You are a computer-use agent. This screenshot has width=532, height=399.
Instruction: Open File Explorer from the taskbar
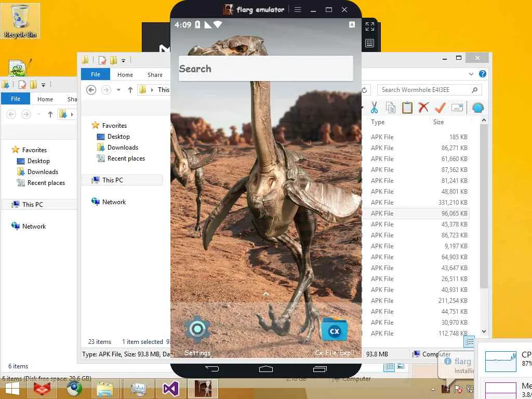105,389
